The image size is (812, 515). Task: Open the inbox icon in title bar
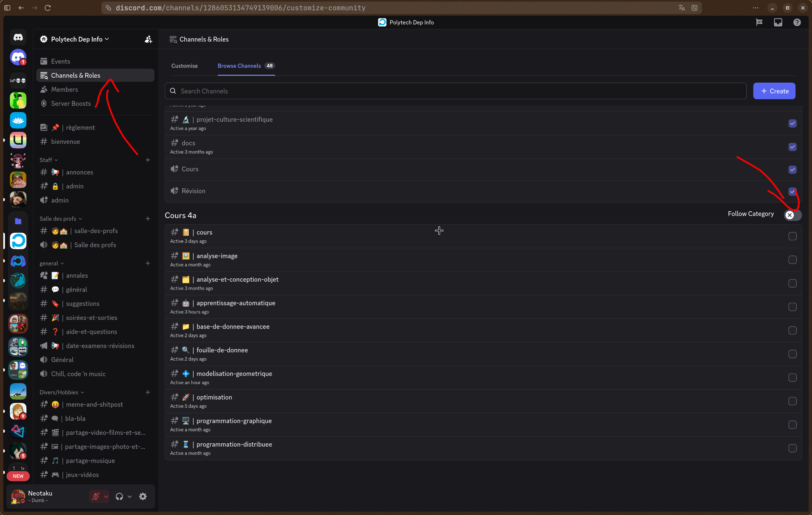click(x=778, y=22)
